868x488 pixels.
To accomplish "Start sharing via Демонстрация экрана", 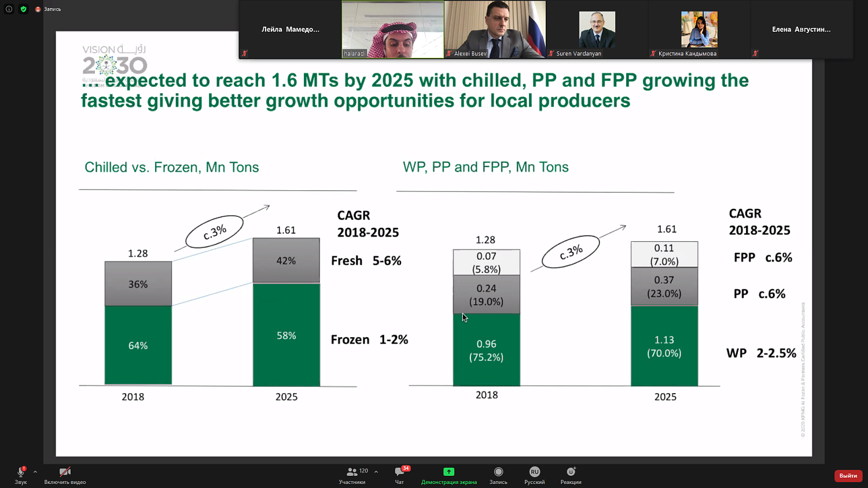I will [x=448, y=475].
